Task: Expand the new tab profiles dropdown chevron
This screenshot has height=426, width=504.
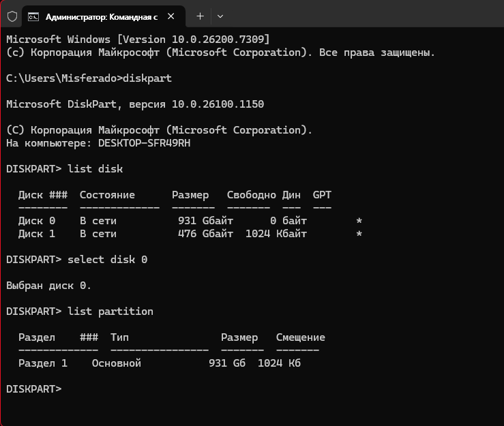Action: [x=220, y=16]
